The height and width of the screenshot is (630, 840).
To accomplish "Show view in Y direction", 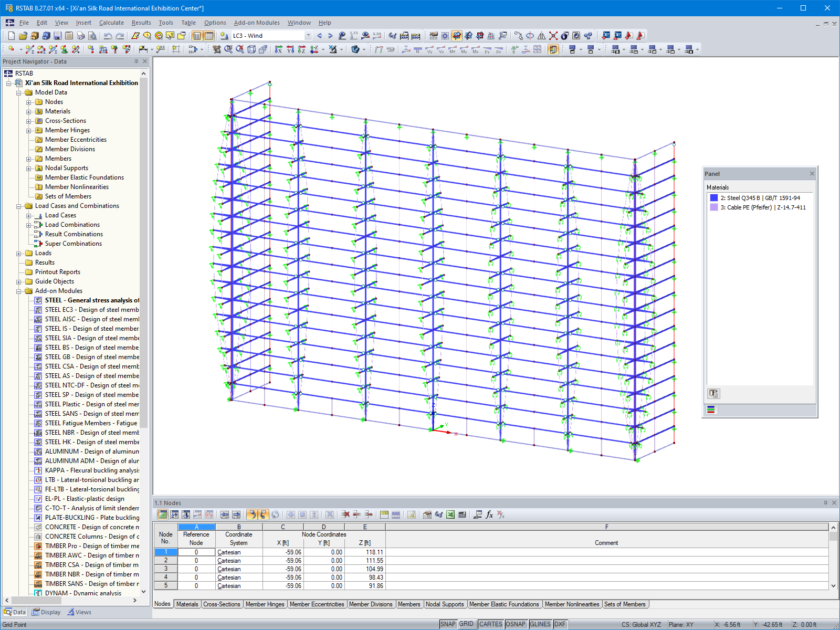I will 290,49.
